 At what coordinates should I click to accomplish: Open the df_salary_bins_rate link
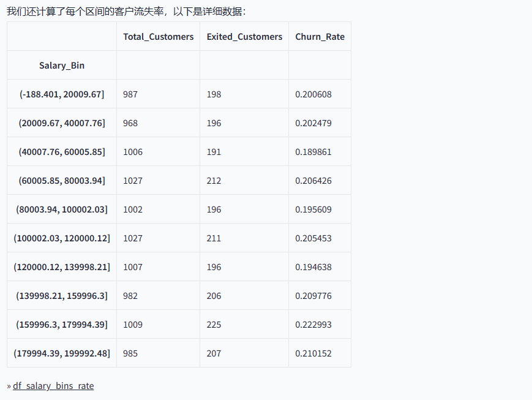[53, 386]
